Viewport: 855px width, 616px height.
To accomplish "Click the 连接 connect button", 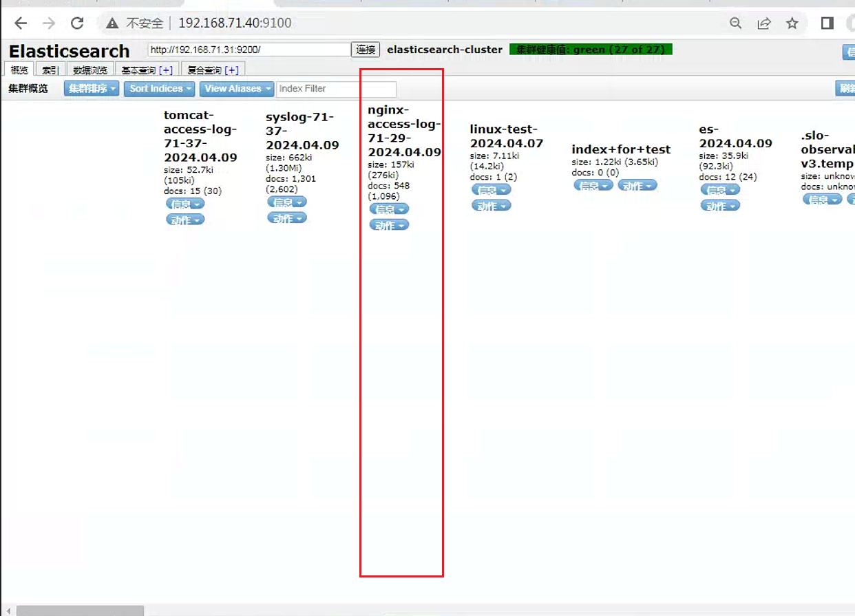I will pyautogui.click(x=366, y=50).
